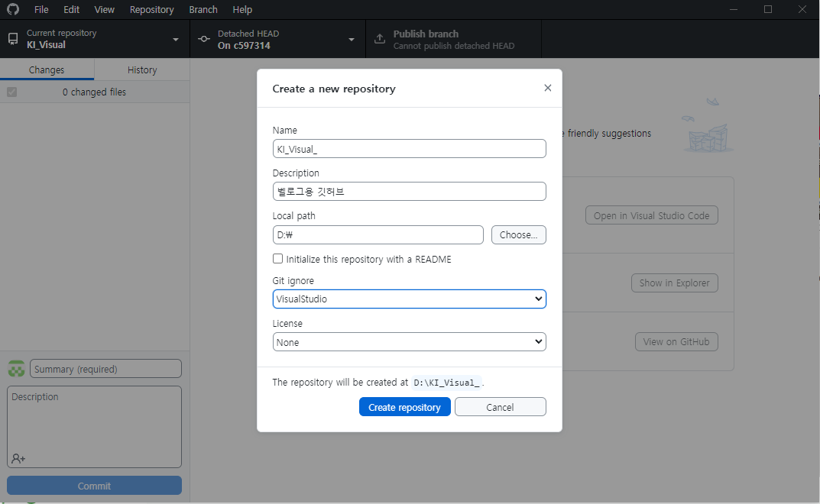Viewport: 820px width, 504px height.
Task: Click the Summary (required) field
Action: (105, 369)
